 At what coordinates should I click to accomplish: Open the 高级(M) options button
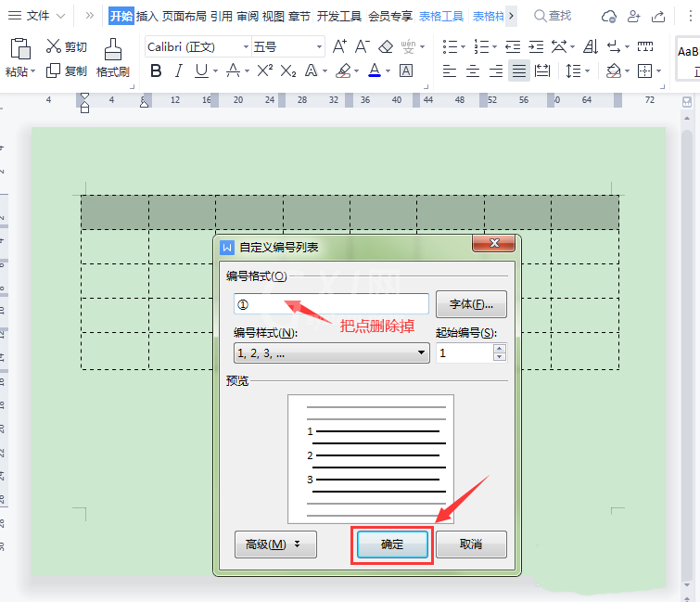click(x=275, y=544)
